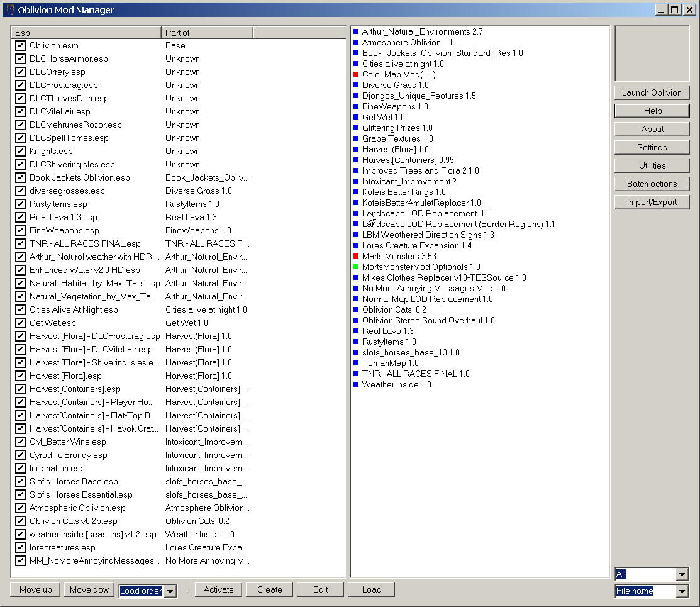700x607 pixels.
Task: Click the blue square beside Cities alive at night 1.0
Action: (356, 64)
